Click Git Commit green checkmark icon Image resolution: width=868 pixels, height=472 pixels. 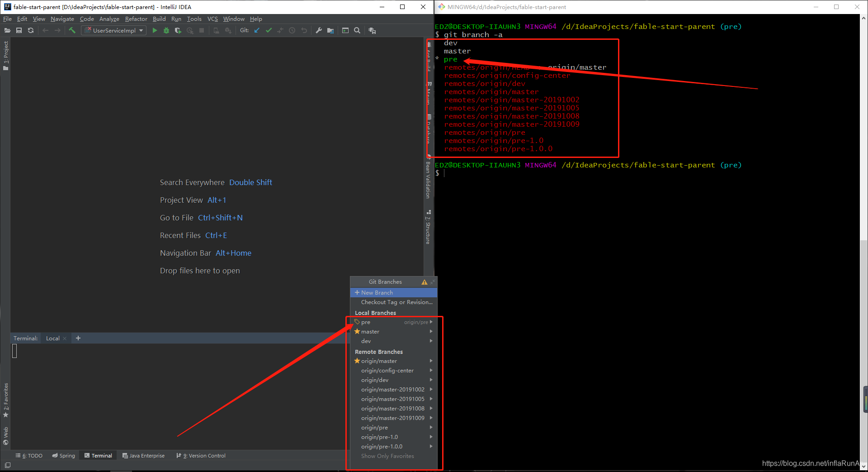click(x=269, y=30)
